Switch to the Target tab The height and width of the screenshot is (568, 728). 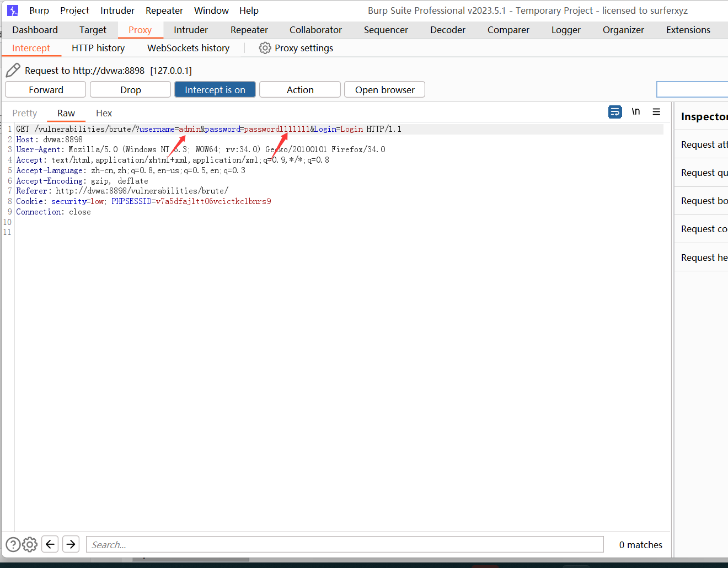[x=93, y=30]
